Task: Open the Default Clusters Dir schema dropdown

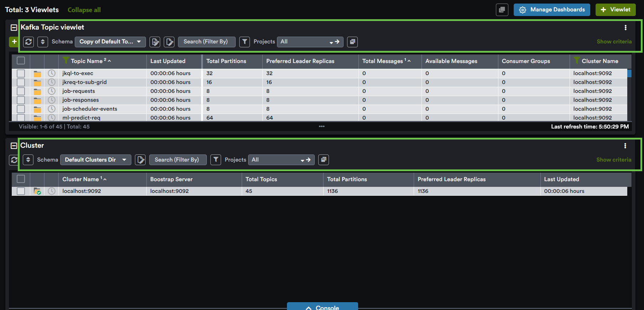Action: pyautogui.click(x=96, y=160)
